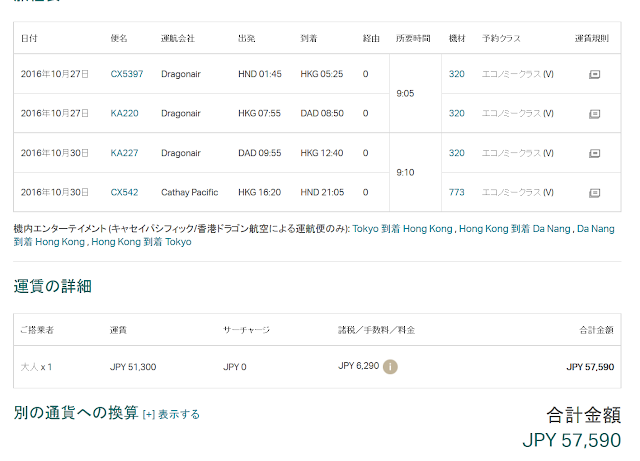The width and height of the screenshot is (640, 461).
Task: Click taxes amount JPY 6,290
Action: 358,366
